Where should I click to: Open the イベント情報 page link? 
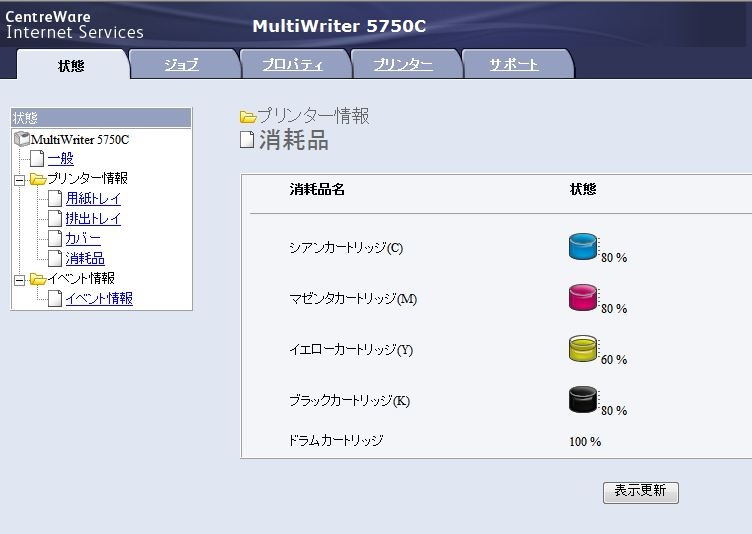tap(99, 298)
